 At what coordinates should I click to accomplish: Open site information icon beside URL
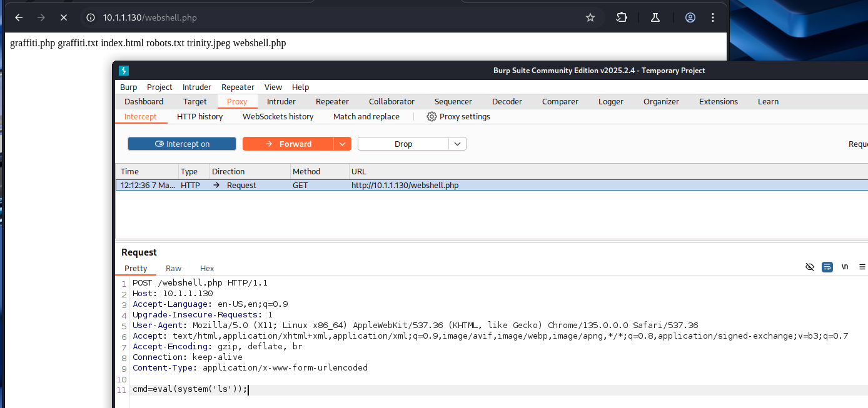(x=91, y=17)
